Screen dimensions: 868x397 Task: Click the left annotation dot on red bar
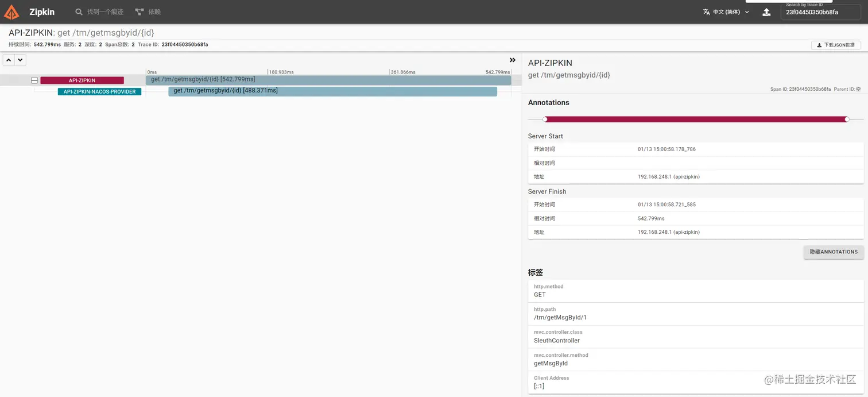(545, 119)
